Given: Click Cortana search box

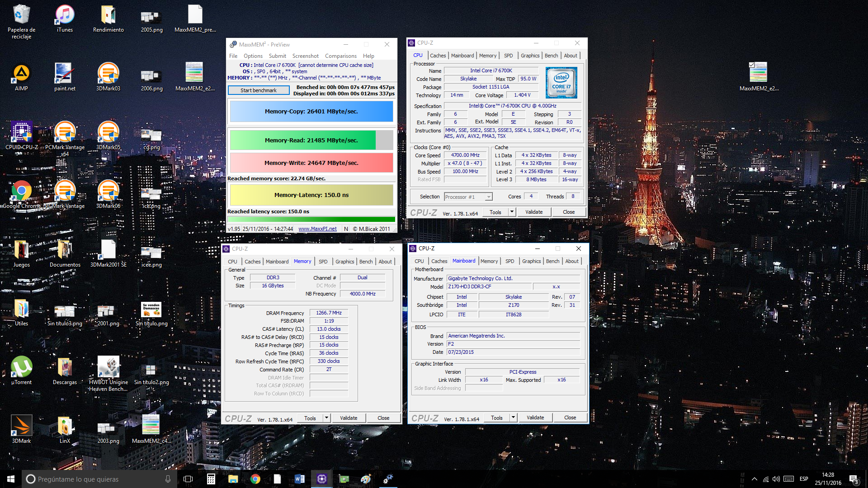Looking at the screenshot, I should tap(99, 479).
